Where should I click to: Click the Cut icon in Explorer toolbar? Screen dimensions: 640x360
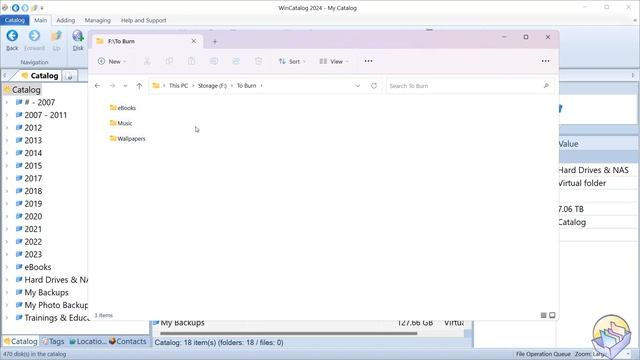tap(147, 61)
